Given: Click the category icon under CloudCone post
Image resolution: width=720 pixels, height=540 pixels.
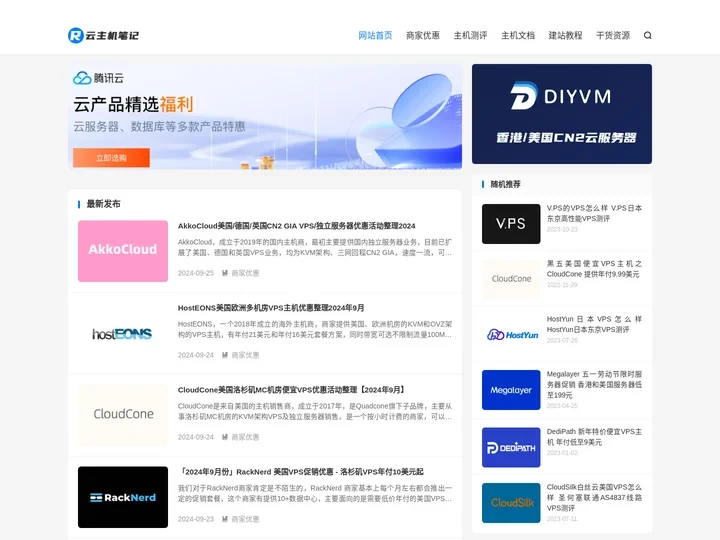Looking at the screenshot, I should pyautogui.click(x=225, y=437).
